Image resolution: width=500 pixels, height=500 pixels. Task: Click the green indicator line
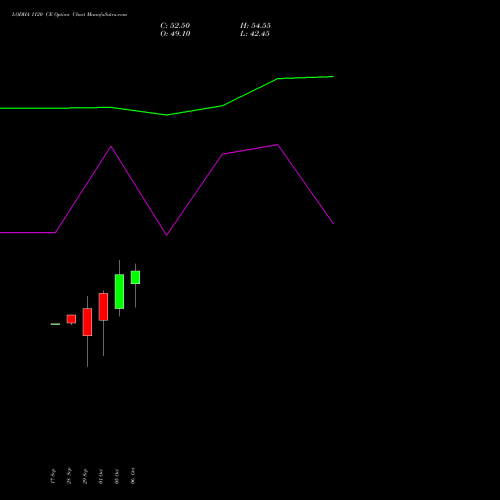pos(167,114)
